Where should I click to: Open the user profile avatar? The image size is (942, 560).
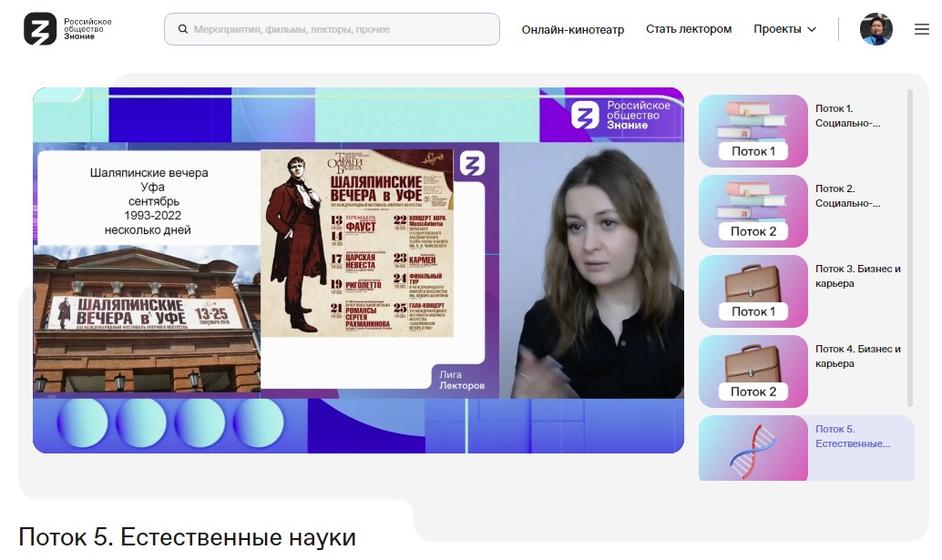[x=875, y=29]
